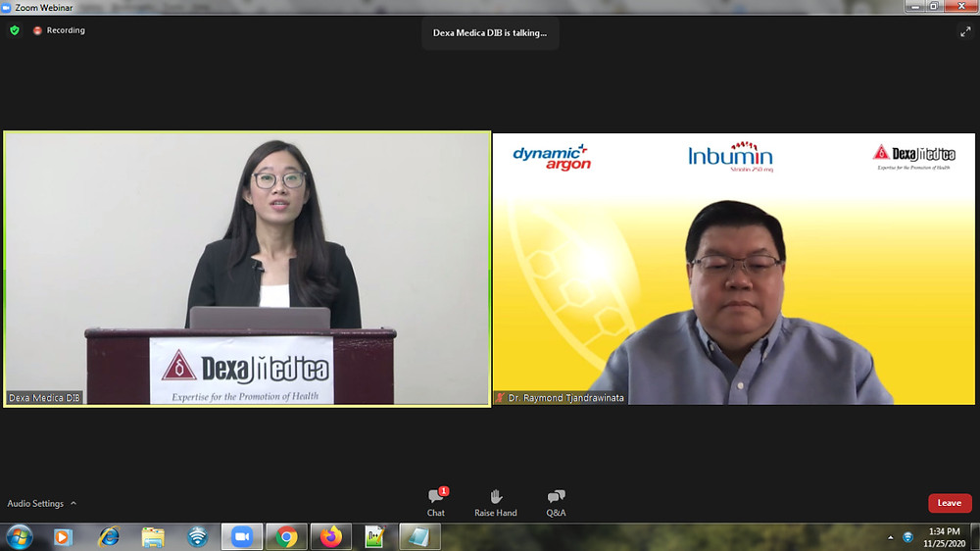
Task: Open Firefox from the taskbar
Action: [331, 537]
